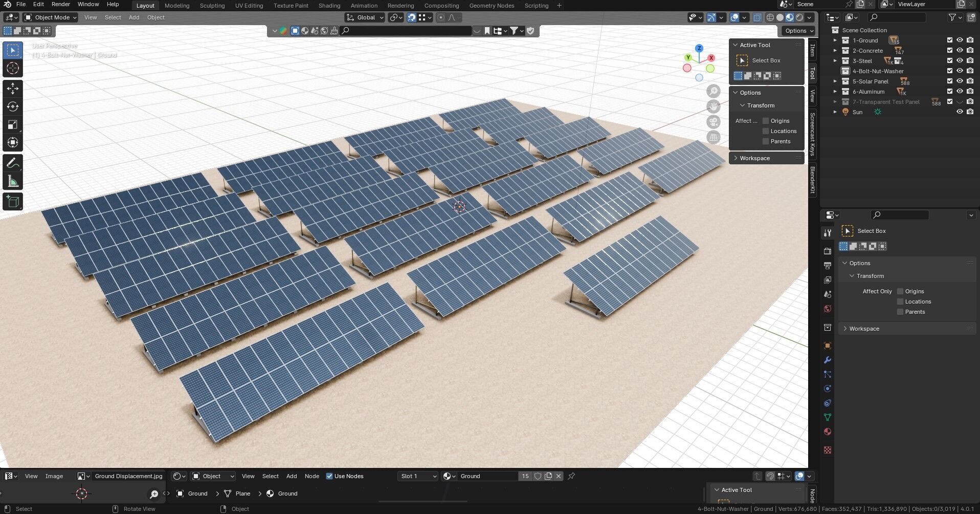This screenshot has width=980, height=514.
Task: Click Plane in node editor breadcrumb
Action: (242, 494)
